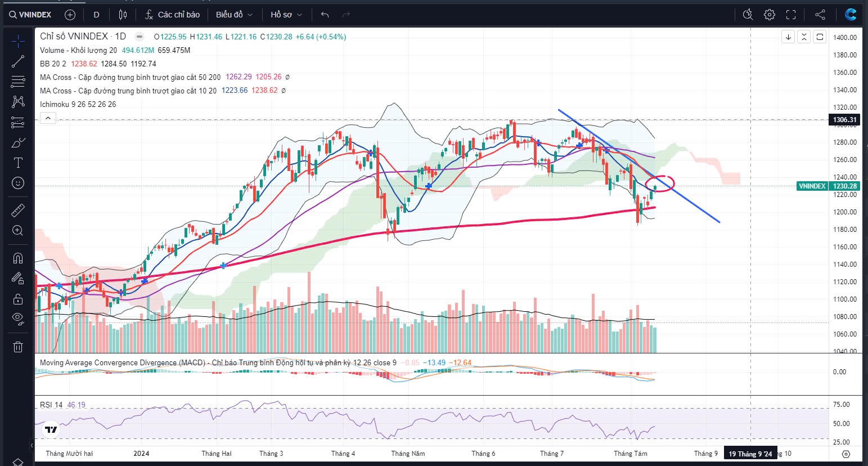Viewport: 868px width, 466px height.
Task: Activate the zoom in tool
Action: pos(18,230)
